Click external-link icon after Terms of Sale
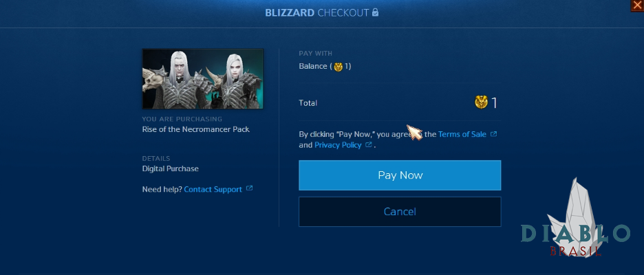The image size is (644, 275). pyautogui.click(x=494, y=134)
